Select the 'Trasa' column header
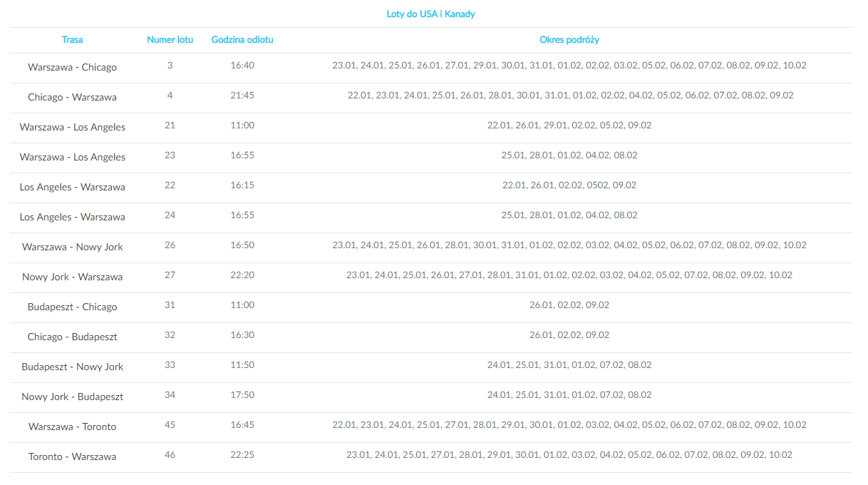 coord(72,40)
